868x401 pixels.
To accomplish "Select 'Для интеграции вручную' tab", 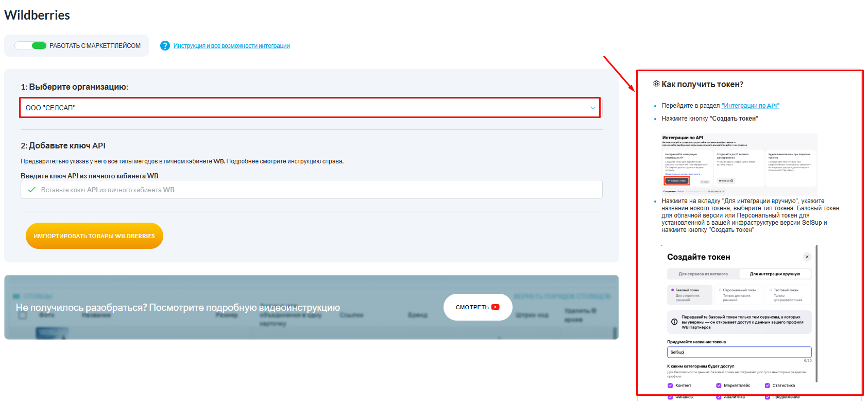I will (775, 274).
